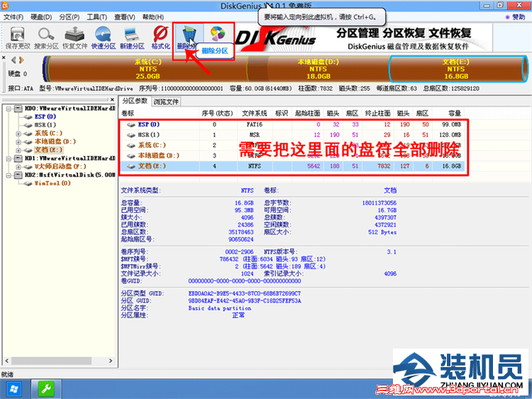Collapse the HD2 MsftVirtualDisk tree node
The height and width of the screenshot is (399, 532).
[x=9, y=175]
